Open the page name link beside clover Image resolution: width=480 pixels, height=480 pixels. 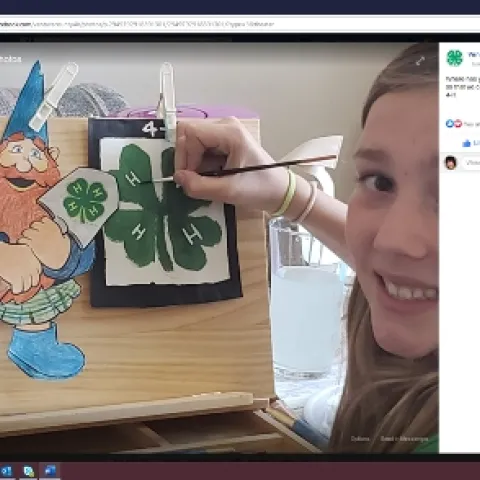474,55
